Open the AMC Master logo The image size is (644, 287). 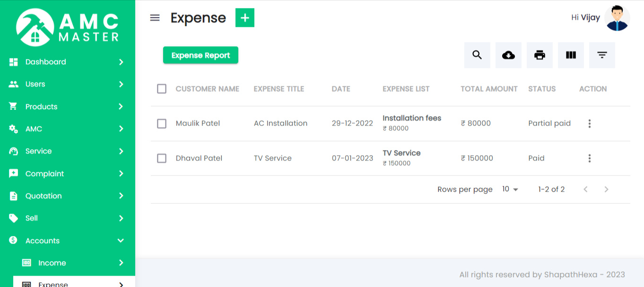(68, 26)
